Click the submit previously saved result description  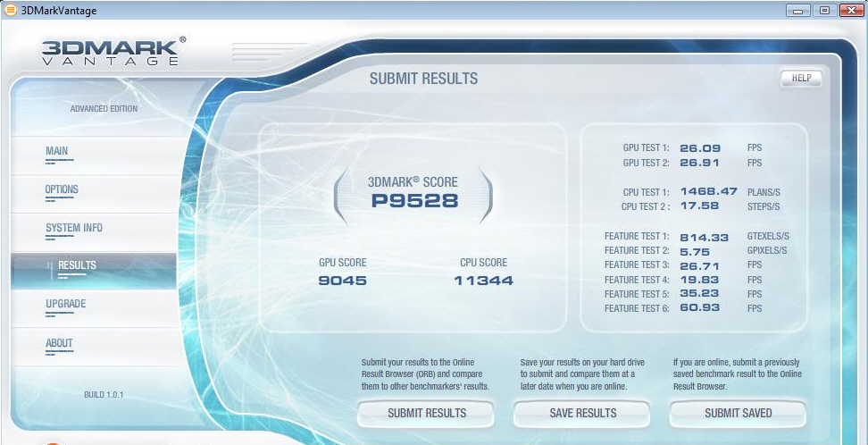[738, 374]
